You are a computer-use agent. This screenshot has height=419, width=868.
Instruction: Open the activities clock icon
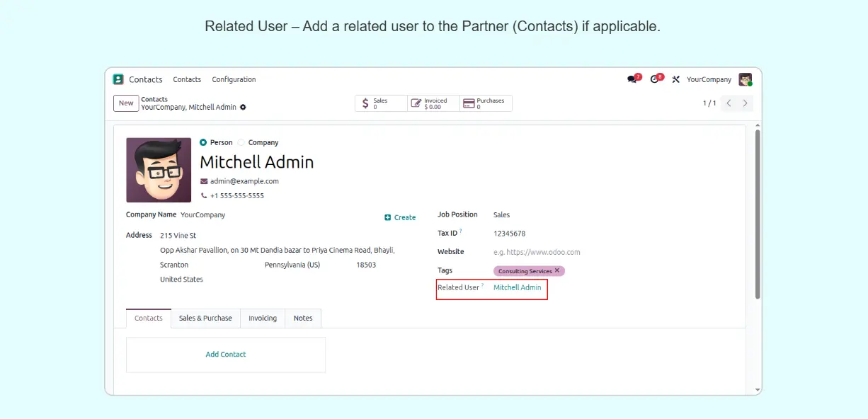(655, 79)
